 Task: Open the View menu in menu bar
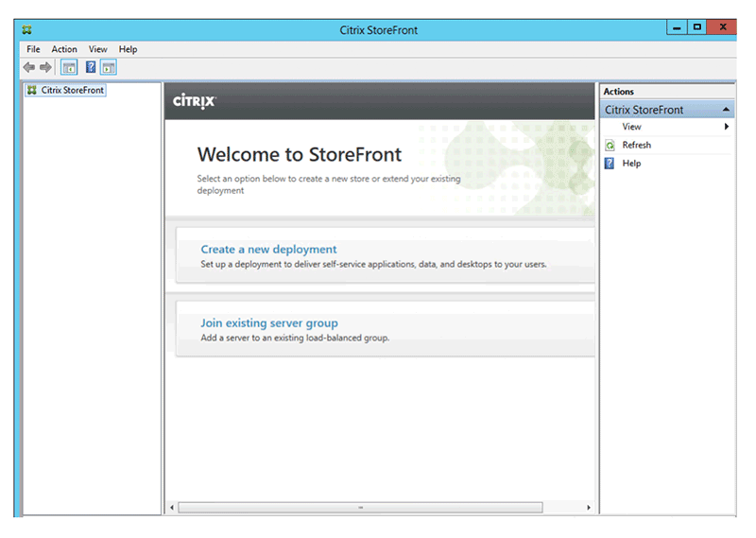(x=98, y=49)
